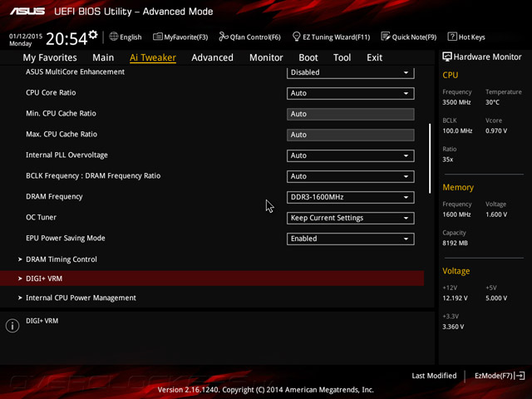The height and width of the screenshot is (399, 532).
Task: Open the My Favorites tab
Action: (50, 57)
